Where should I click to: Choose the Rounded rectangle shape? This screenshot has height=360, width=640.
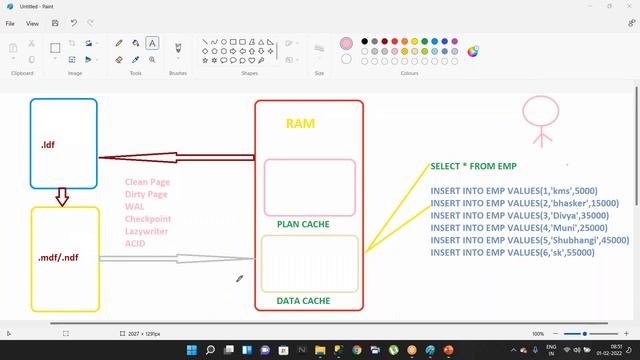pyautogui.click(x=242, y=42)
